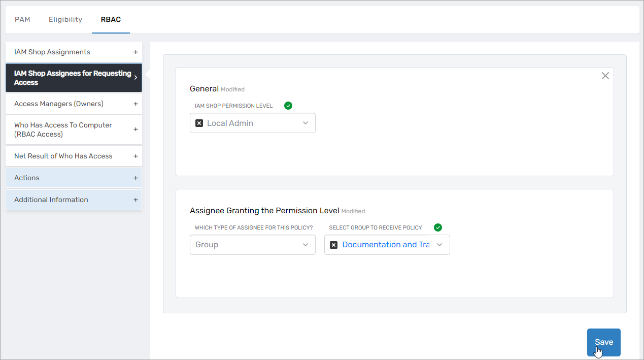Close the policy editor panel
This screenshot has width=644, height=360.
click(605, 76)
